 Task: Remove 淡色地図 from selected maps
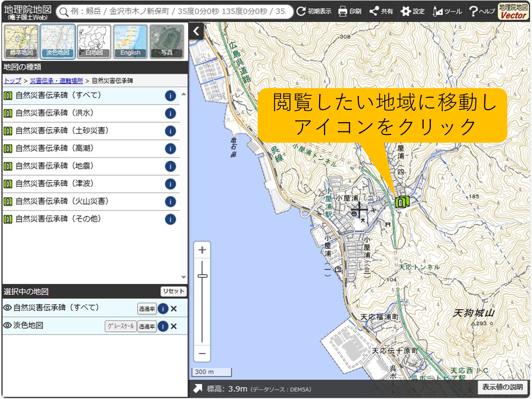click(x=174, y=326)
